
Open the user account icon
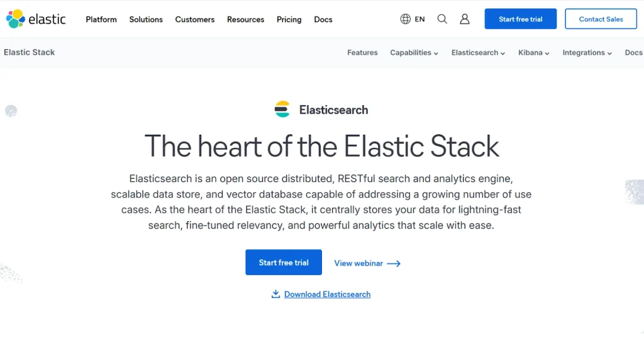pos(465,19)
